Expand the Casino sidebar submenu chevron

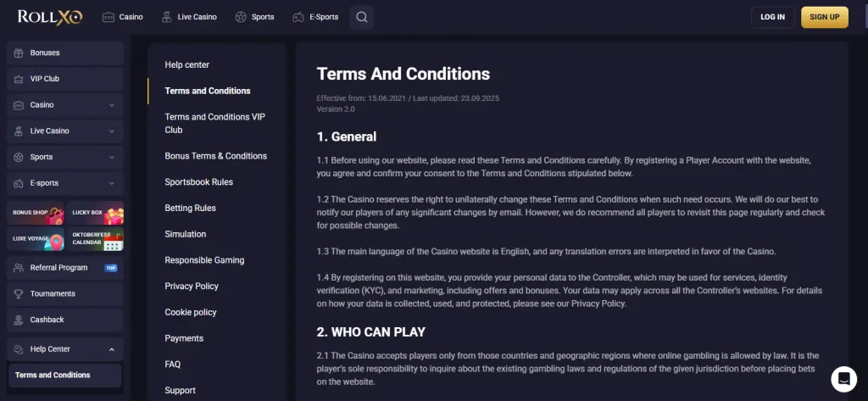click(x=112, y=105)
